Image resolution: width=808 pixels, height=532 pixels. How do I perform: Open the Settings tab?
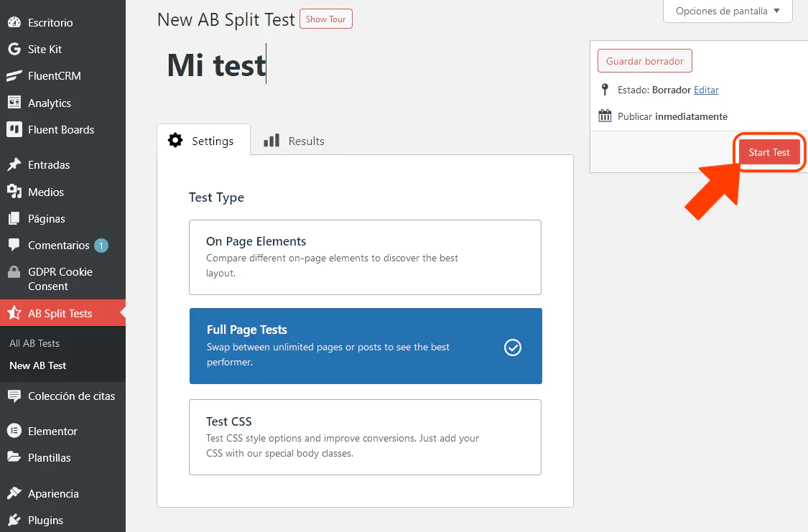(203, 141)
